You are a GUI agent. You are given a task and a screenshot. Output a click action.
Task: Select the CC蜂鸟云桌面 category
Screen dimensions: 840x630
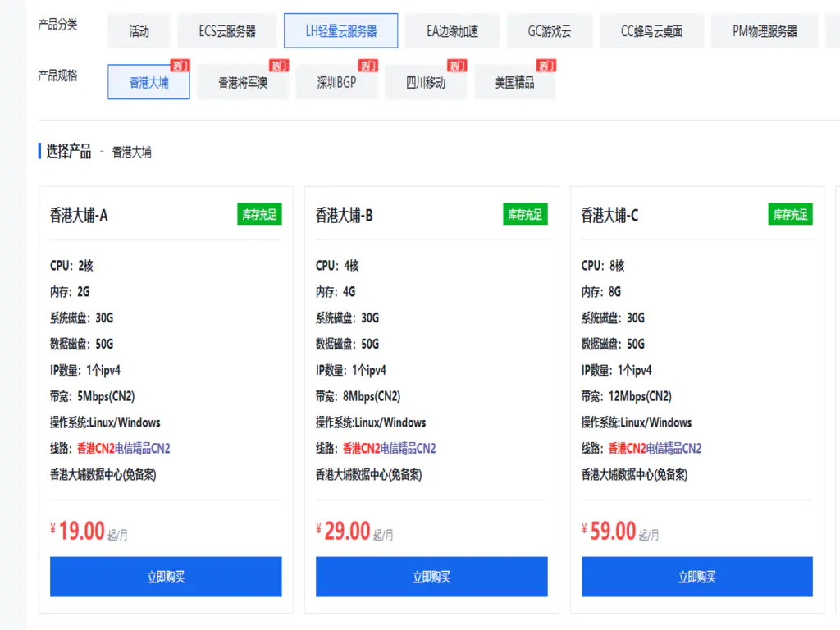pyautogui.click(x=651, y=30)
